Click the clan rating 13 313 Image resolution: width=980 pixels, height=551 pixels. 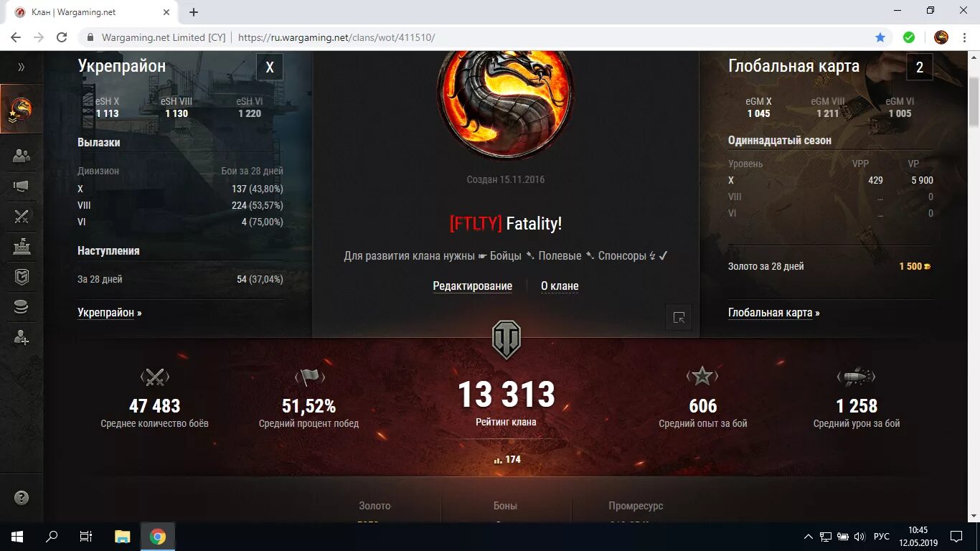pyautogui.click(x=506, y=395)
